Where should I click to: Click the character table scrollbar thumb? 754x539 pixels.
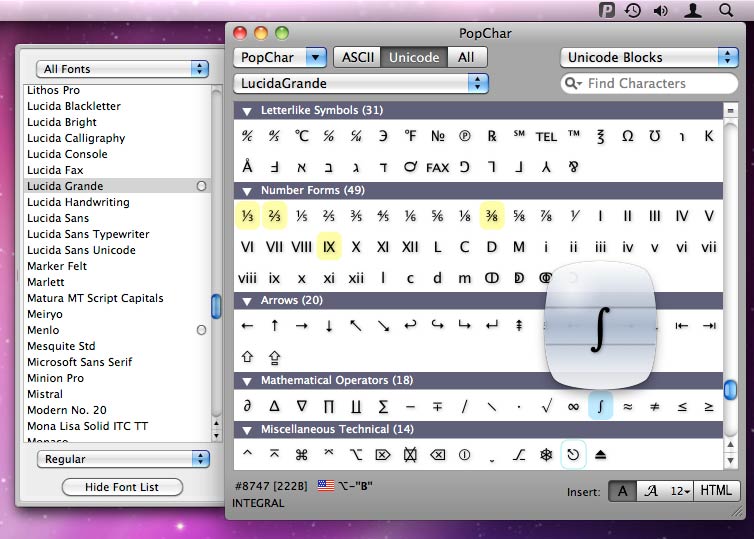pos(730,389)
